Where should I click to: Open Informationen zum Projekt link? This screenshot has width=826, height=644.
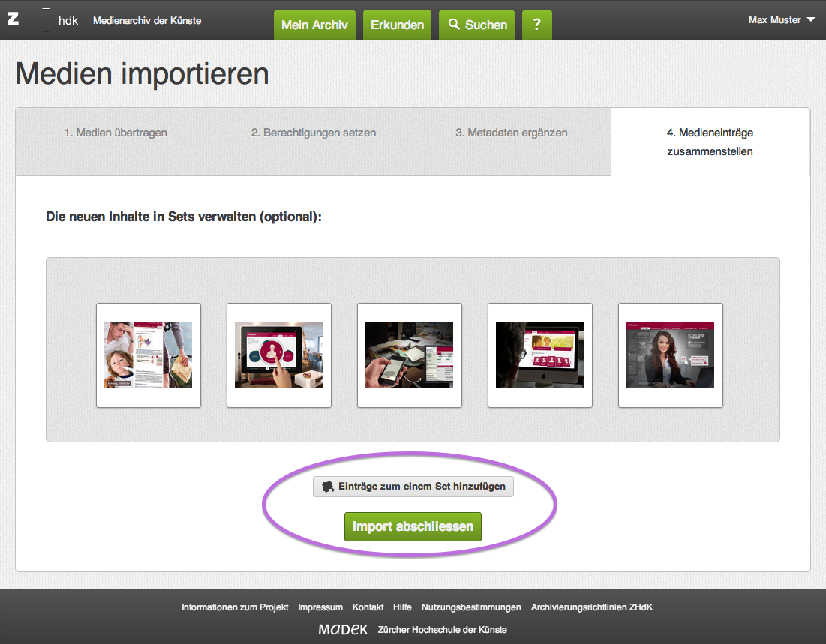pos(235,607)
